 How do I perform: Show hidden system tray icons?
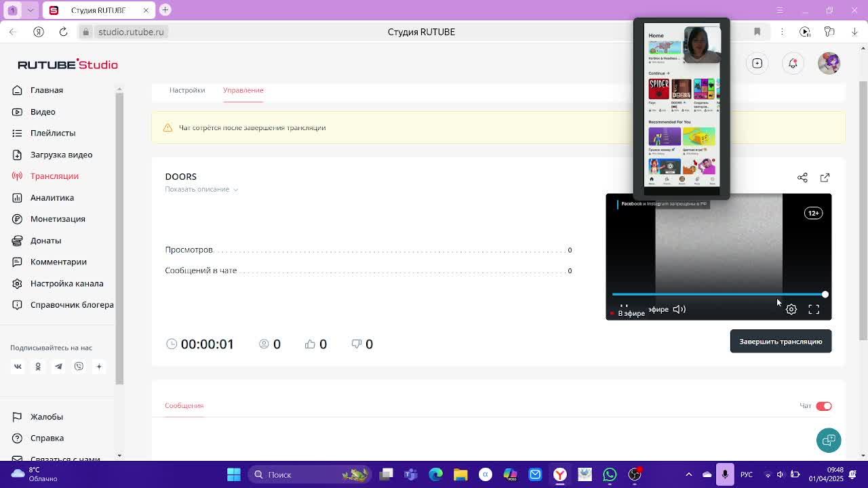(689, 474)
